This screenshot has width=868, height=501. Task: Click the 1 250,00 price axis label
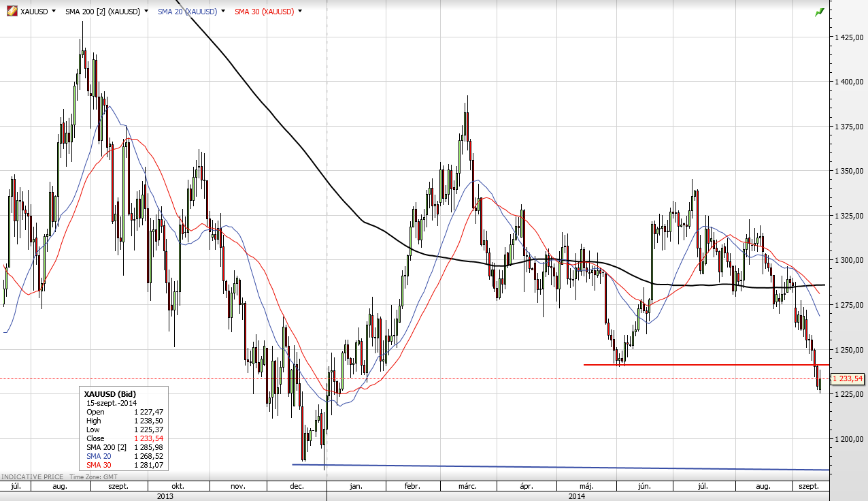(x=849, y=350)
